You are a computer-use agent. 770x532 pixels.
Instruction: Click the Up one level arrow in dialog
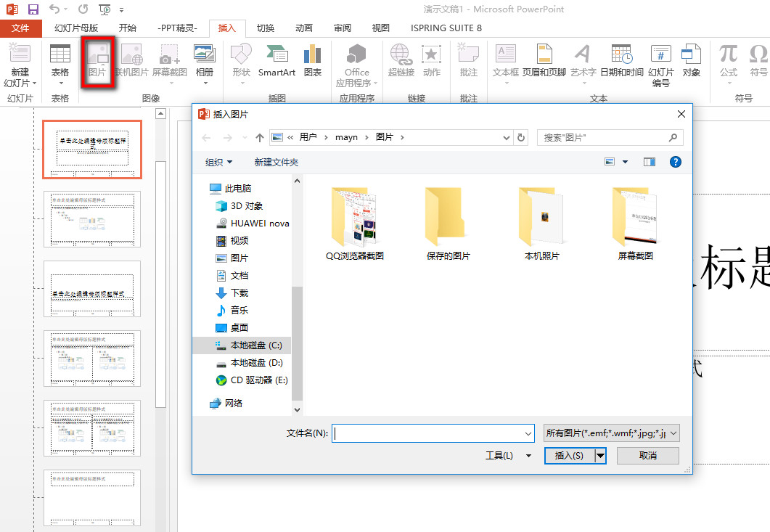pyautogui.click(x=260, y=138)
